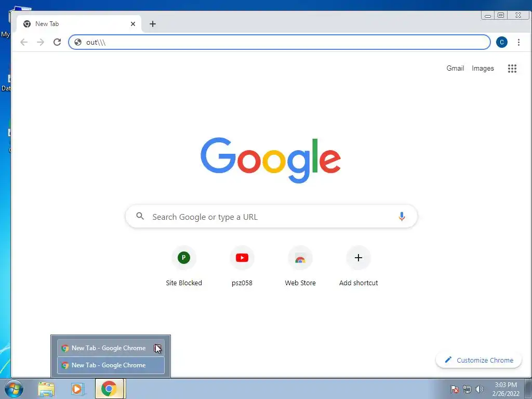
Task: Maximize the Chrome window
Action: [501, 15]
